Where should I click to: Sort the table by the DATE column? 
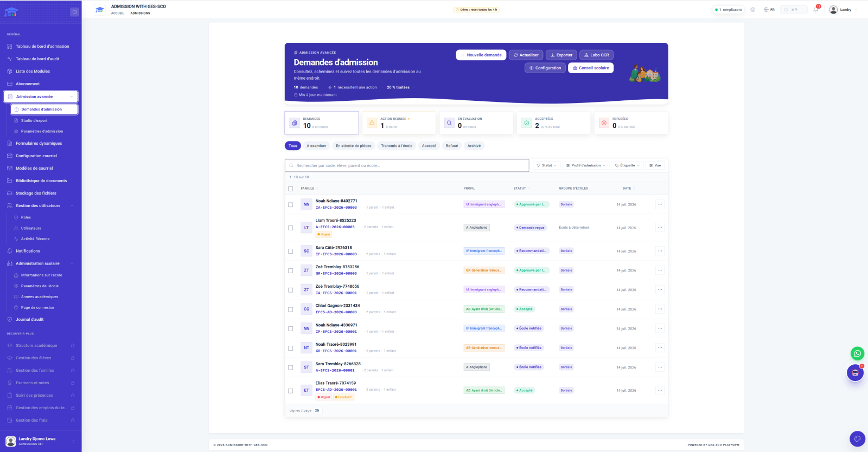[629, 189]
